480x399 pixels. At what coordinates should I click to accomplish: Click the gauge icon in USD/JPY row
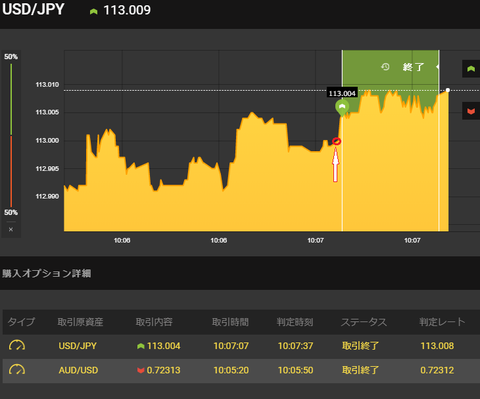17,346
